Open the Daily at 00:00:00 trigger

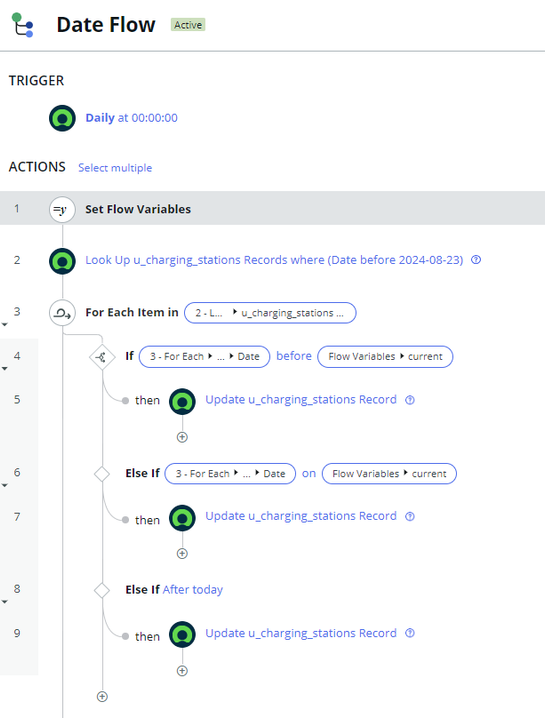click(131, 118)
